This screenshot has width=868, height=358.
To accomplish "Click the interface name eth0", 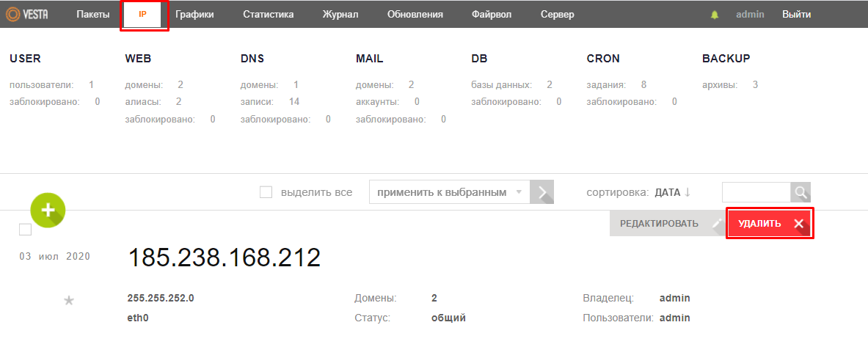I will click(138, 318).
